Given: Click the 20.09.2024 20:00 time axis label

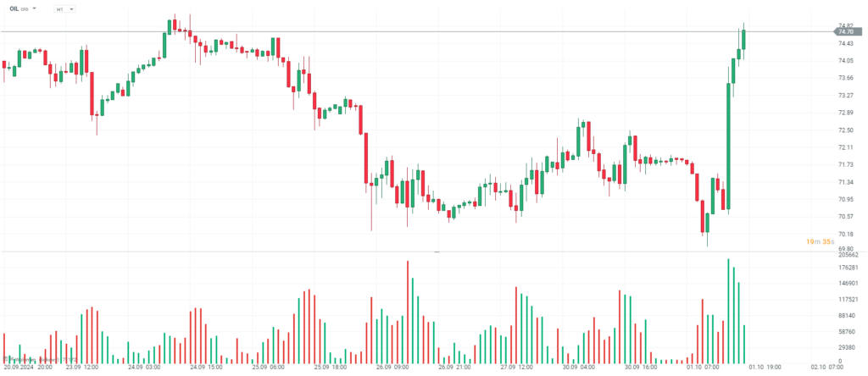Looking at the screenshot, I should click(x=27, y=368).
